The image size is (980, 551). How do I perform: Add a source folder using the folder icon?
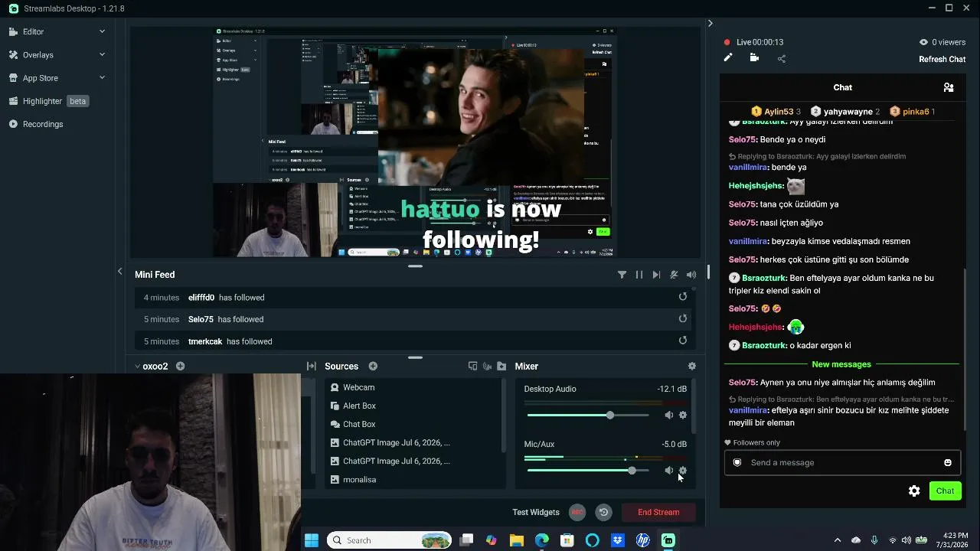tap(501, 367)
